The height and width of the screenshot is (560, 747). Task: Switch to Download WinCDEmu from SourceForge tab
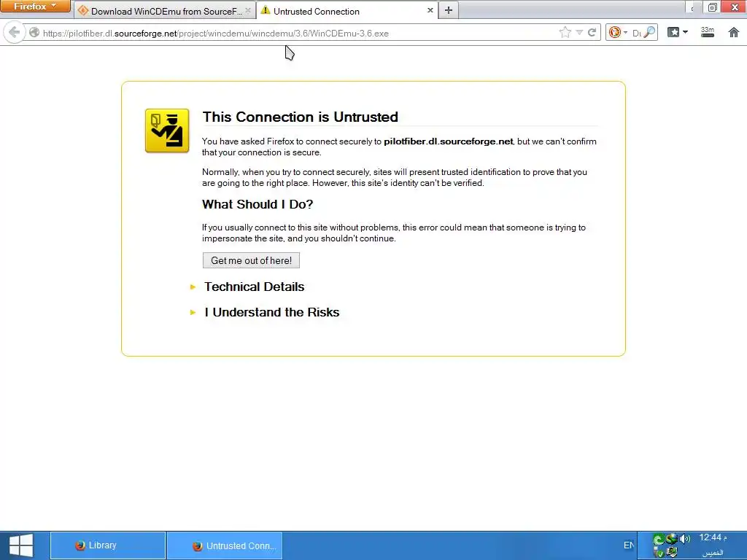164,11
